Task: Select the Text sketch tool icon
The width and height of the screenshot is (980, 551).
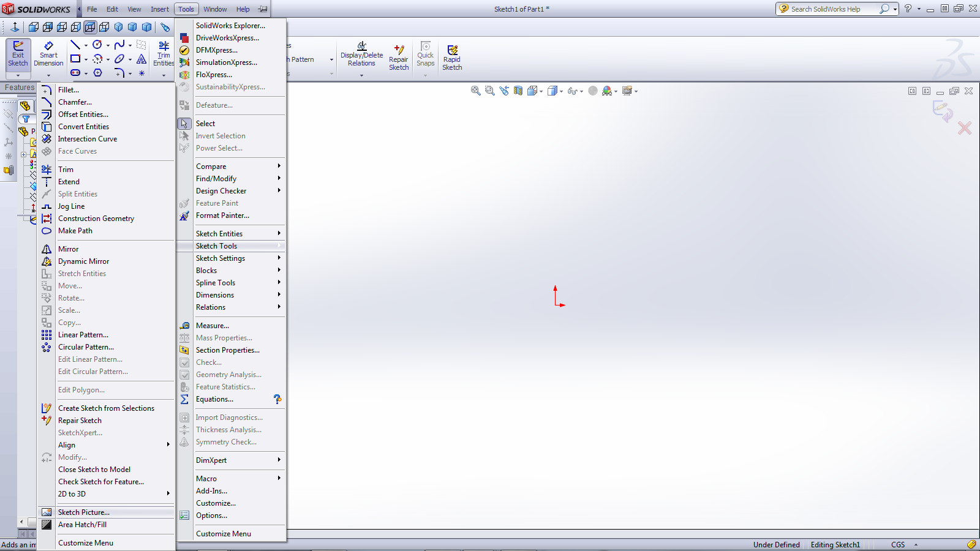Action: click(141, 59)
